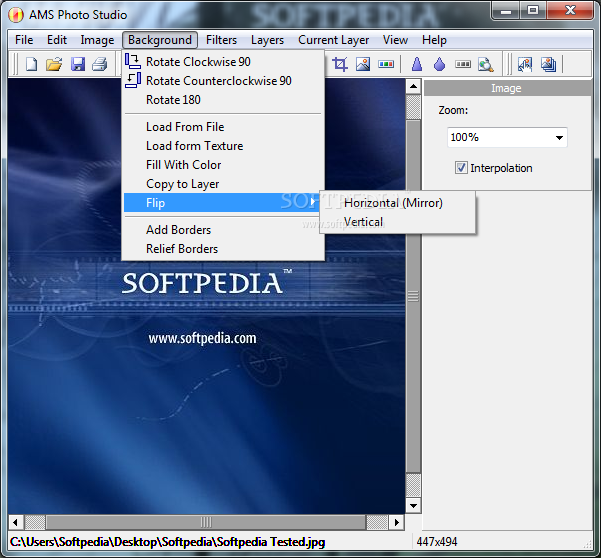Viewport: 601px width, 558px height.
Task: Minimize the AMS Photo Studio window
Action: pos(506,11)
